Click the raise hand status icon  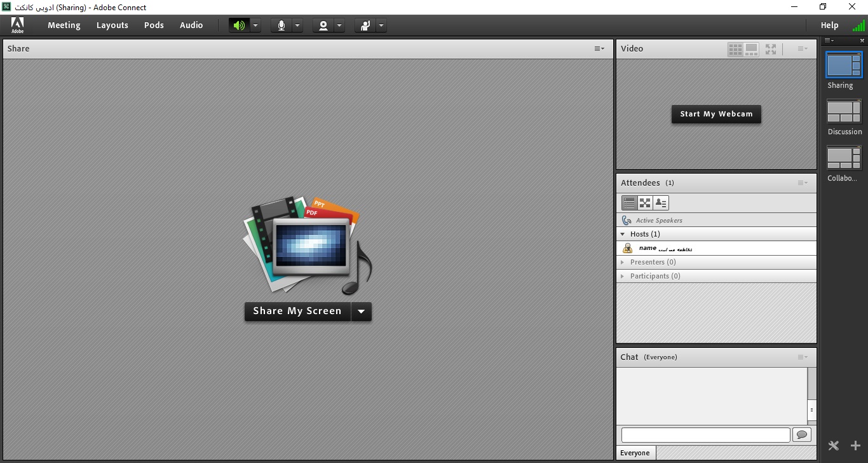365,25
